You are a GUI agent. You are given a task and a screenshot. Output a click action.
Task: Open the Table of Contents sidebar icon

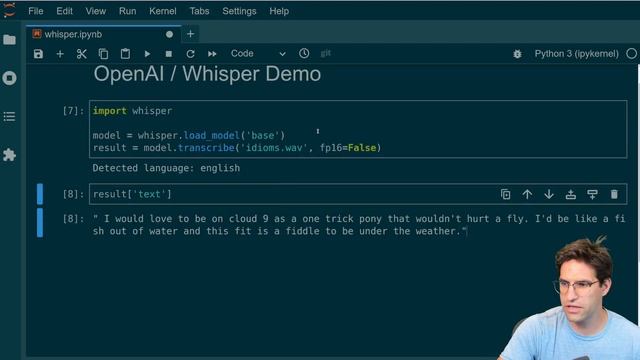tap(9, 117)
